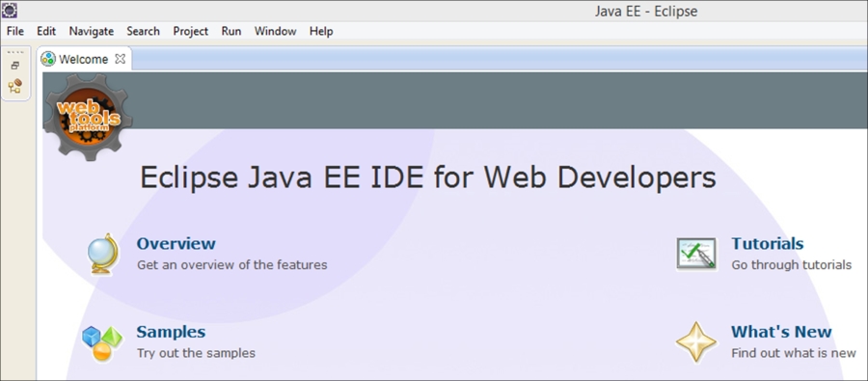Open the Project menu

(x=190, y=32)
